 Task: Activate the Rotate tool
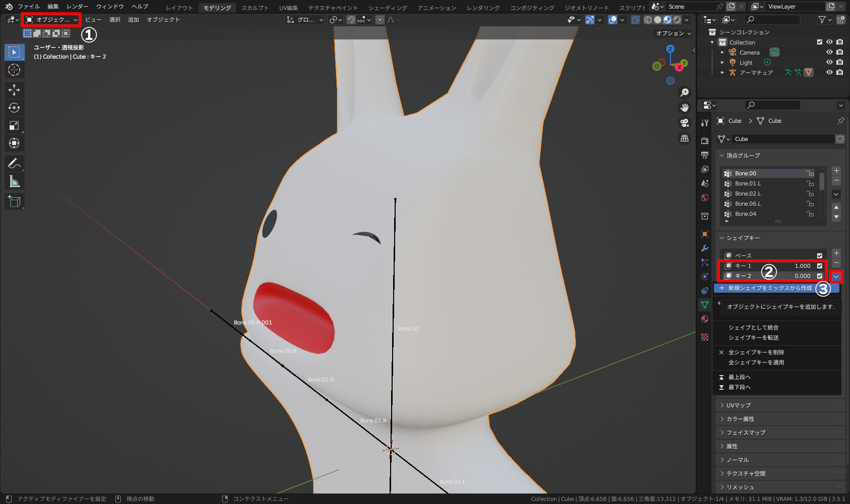[14, 108]
